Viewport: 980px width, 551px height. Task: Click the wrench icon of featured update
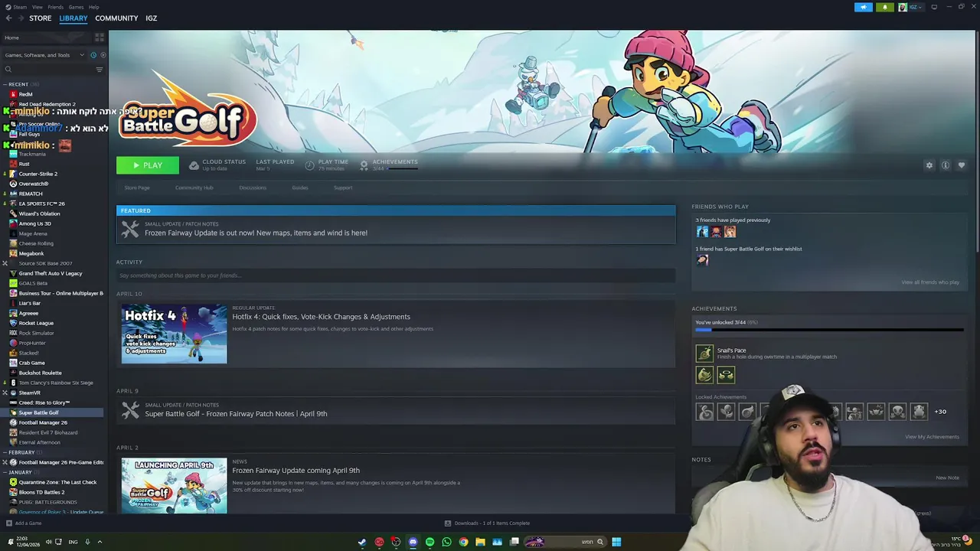(130, 229)
